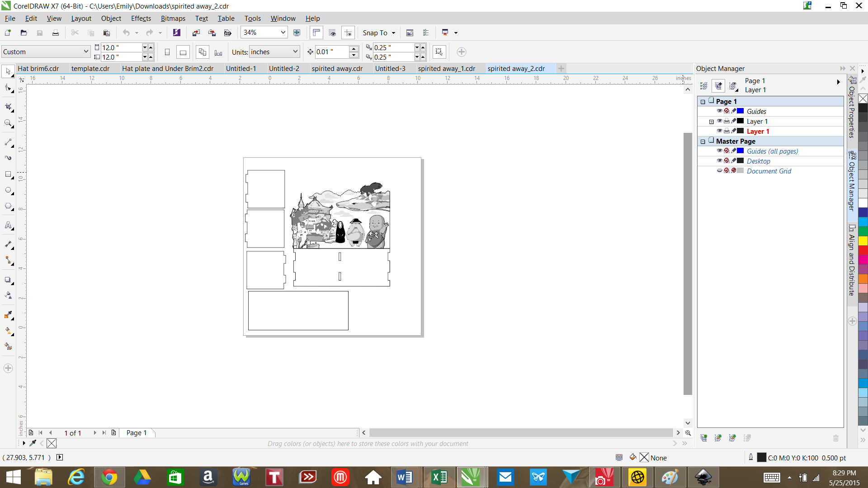
Task: Open the Bitmaps menu
Action: click(x=173, y=19)
